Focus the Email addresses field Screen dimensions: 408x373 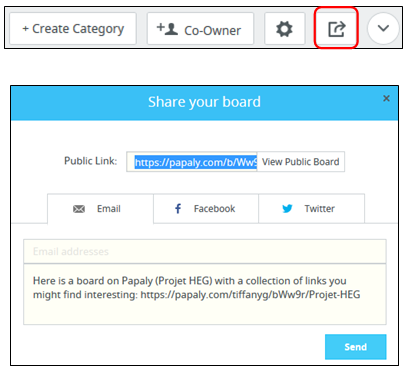(205, 251)
